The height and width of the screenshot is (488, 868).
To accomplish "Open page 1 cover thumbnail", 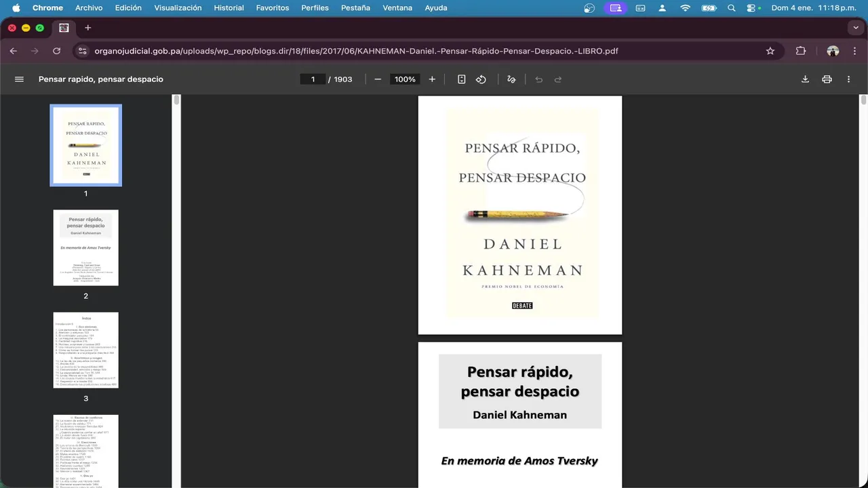I will tap(86, 145).
